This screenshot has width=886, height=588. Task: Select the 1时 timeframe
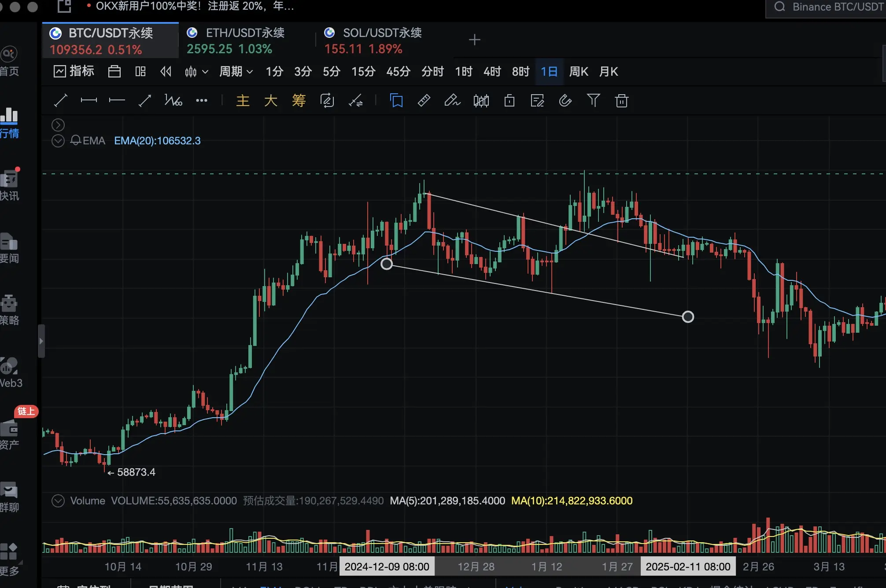coord(464,71)
